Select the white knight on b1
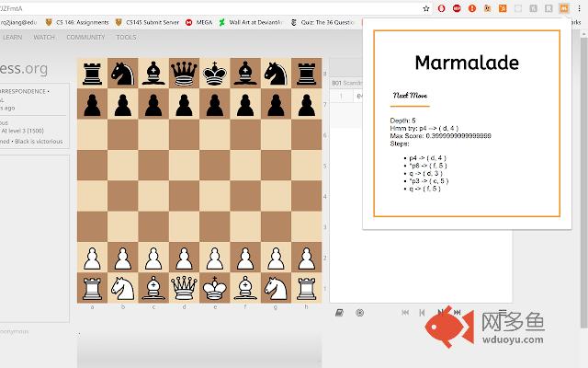The height and width of the screenshot is (368, 588). click(122, 288)
